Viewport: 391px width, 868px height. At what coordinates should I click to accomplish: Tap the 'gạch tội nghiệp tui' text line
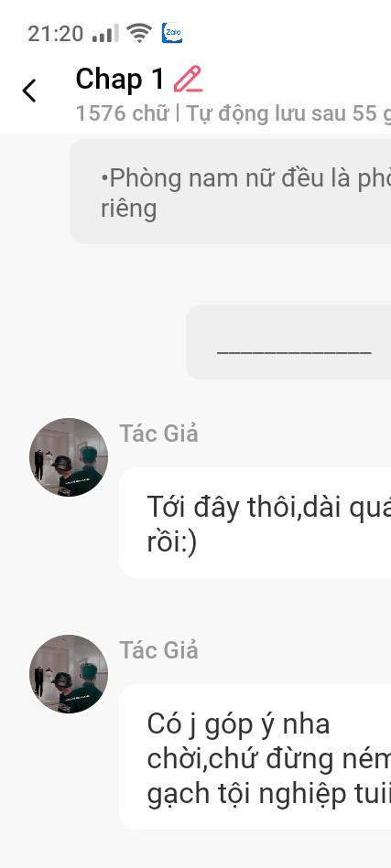[268, 794]
